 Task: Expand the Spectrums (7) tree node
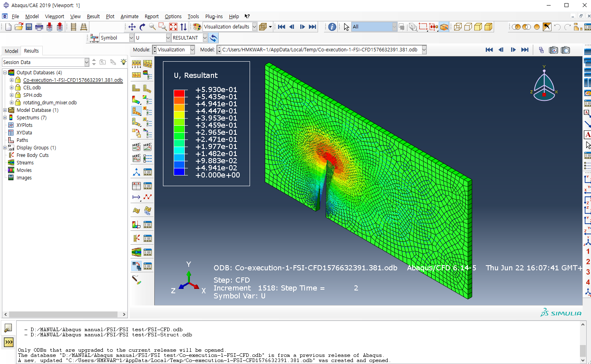(5, 118)
